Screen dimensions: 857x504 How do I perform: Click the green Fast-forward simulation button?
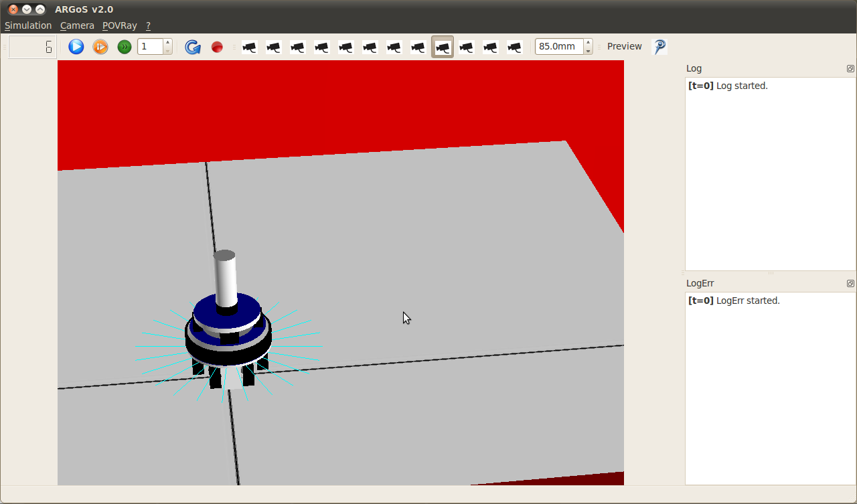[x=125, y=47]
